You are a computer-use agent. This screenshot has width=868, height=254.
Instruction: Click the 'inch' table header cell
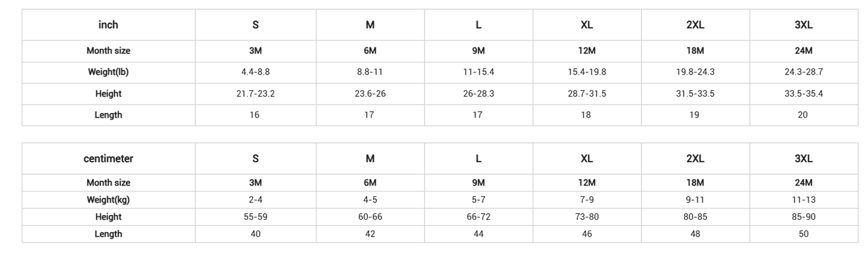pos(108,25)
